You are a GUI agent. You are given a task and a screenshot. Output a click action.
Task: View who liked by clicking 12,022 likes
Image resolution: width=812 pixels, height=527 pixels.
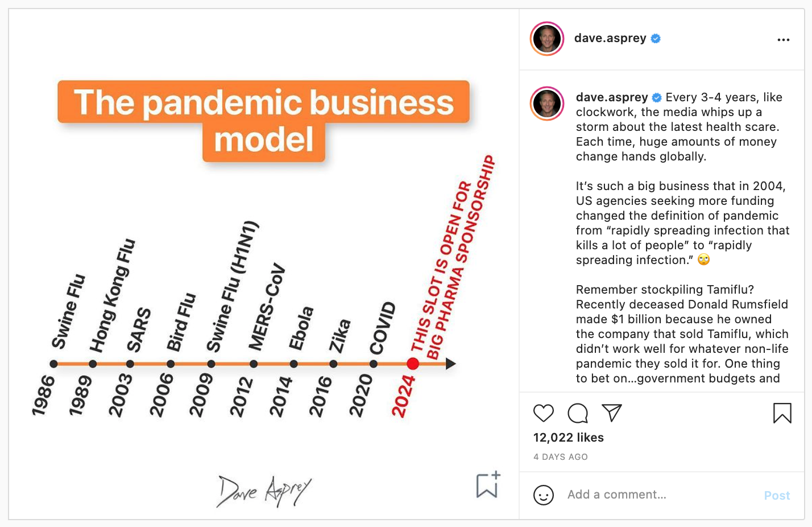[568, 437]
